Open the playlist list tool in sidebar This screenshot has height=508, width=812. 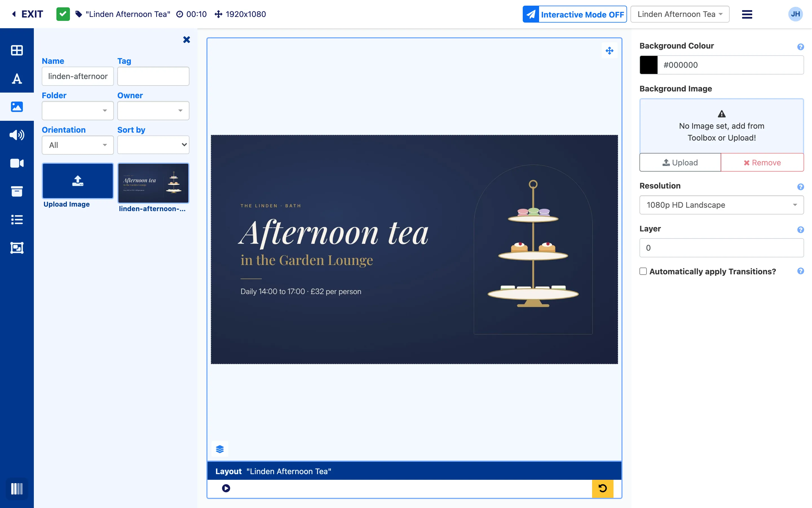[x=17, y=220]
